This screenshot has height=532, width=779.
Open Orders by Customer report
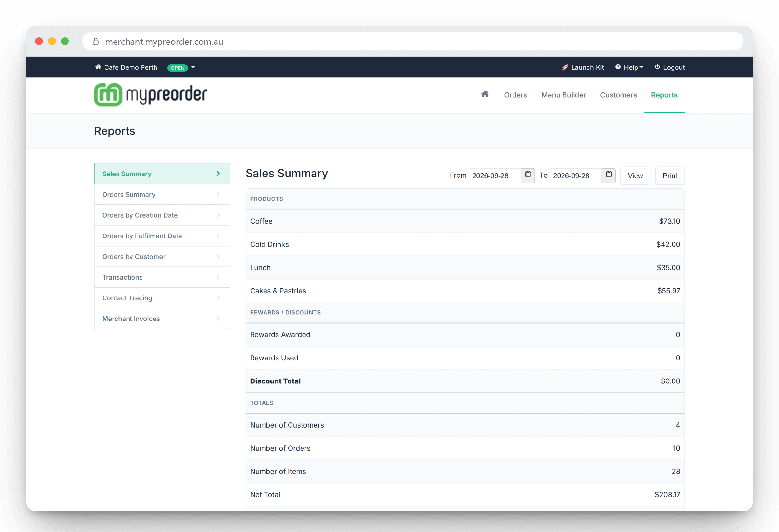(x=162, y=256)
